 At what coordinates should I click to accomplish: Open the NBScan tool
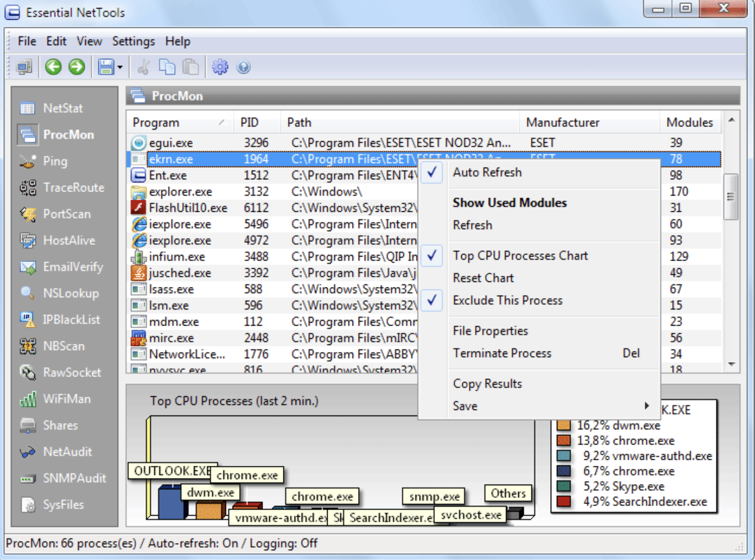click(52, 346)
